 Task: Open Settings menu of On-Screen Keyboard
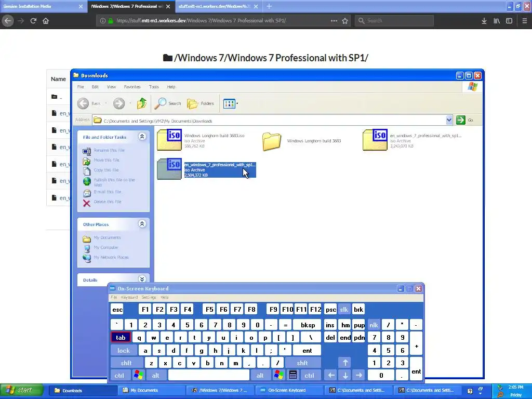pos(149,297)
